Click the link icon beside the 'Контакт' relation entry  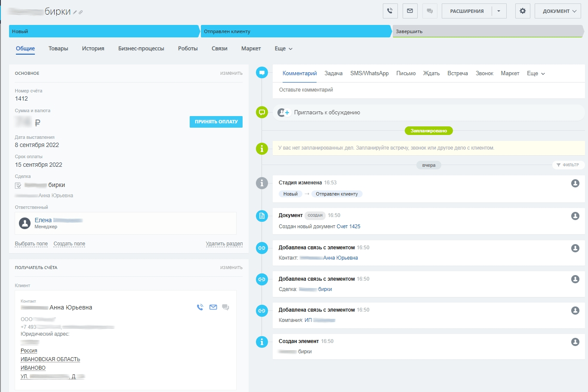click(x=262, y=248)
